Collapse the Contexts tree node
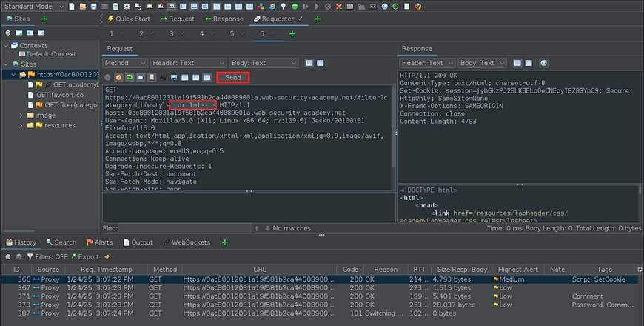 6,46
